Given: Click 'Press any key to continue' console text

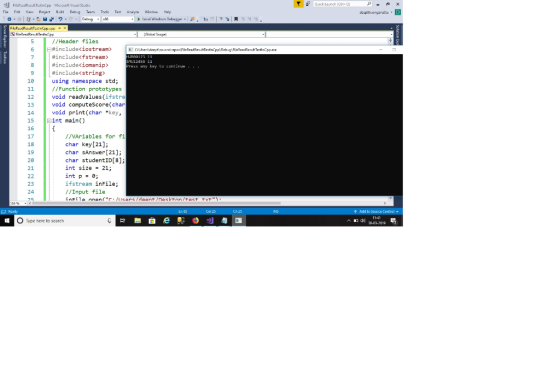Looking at the screenshot, I should pos(162,66).
